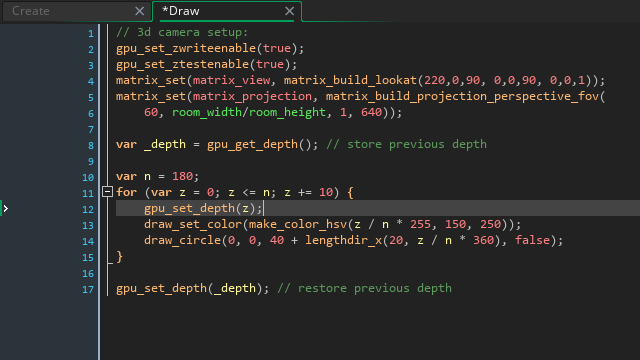Click closing brace on line 15
The height and width of the screenshot is (360, 640).
(119, 256)
